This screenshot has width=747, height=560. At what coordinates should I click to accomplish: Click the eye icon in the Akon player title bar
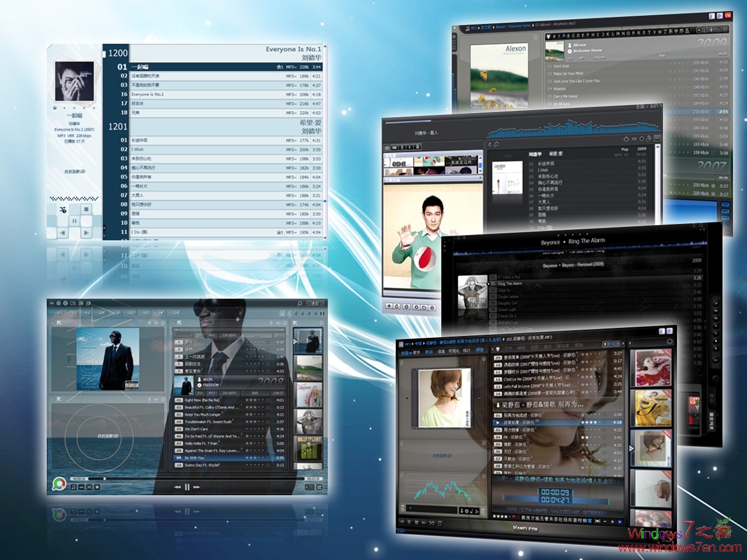[x=50, y=302]
